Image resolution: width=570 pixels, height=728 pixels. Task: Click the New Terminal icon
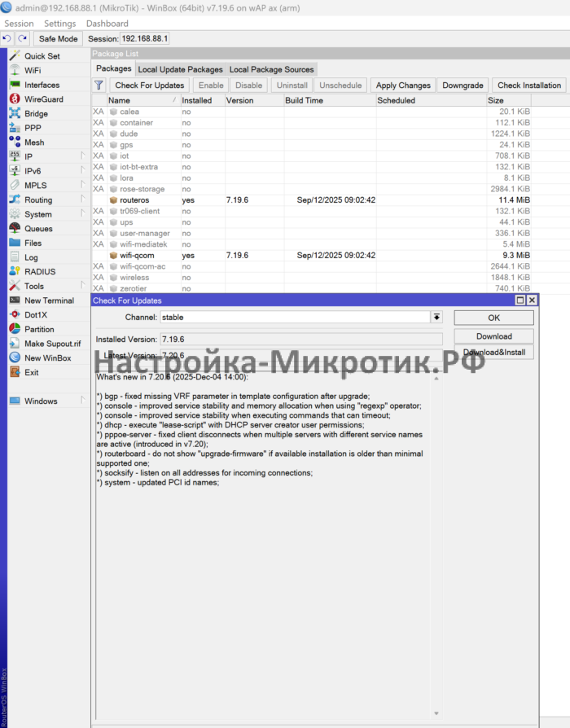click(x=15, y=300)
